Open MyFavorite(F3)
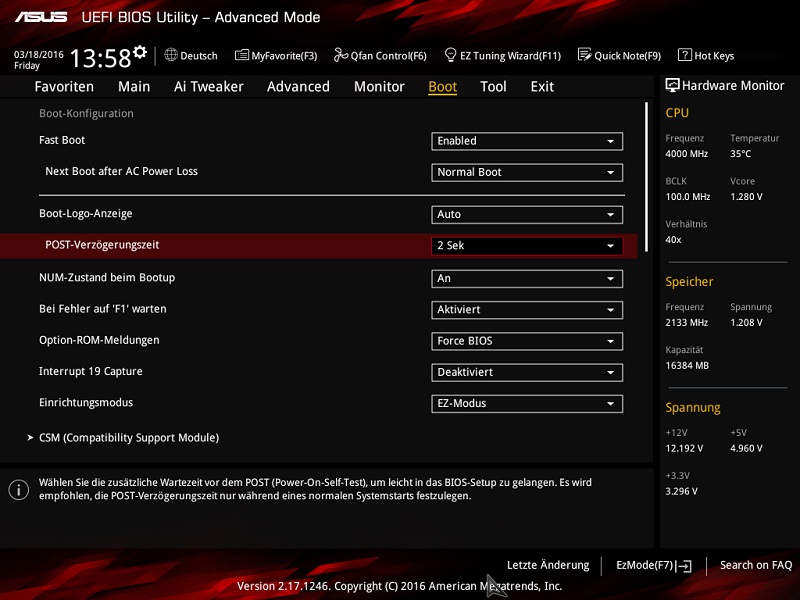The height and width of the screenshot is (600, 800). [276, 55]
